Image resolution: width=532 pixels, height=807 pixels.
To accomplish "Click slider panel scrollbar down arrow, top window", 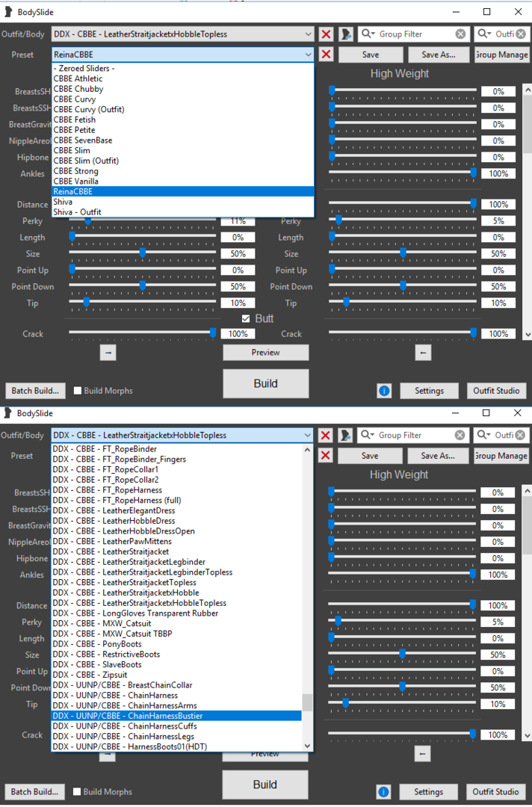I will (528, 335).
